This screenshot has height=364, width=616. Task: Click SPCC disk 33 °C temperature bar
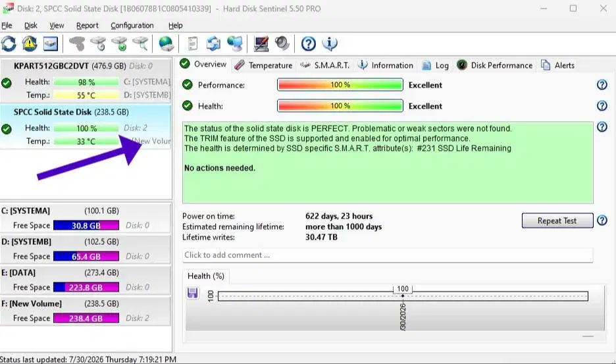pyautogui.click(x=86, y=141)
